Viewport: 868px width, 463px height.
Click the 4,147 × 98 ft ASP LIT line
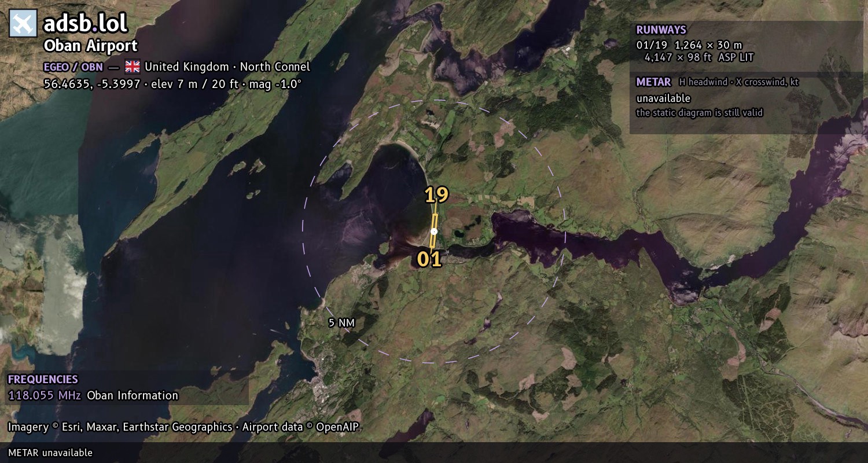tap(699, 57)
